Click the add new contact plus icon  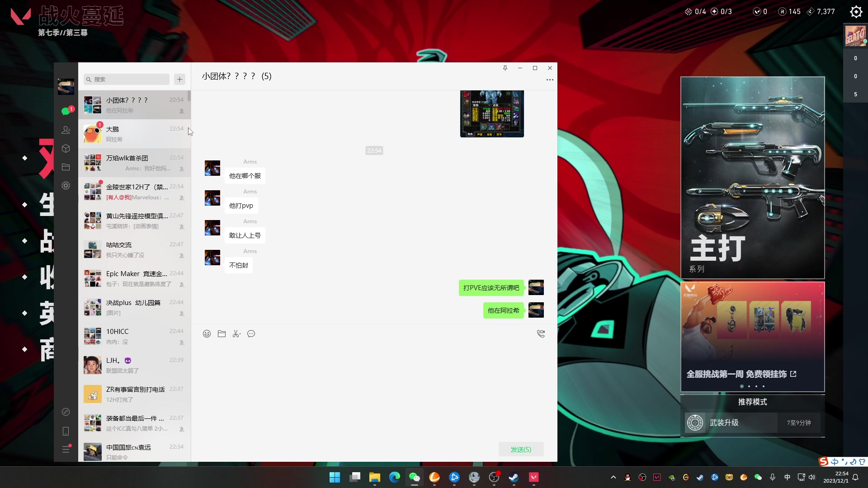(180, 79)
